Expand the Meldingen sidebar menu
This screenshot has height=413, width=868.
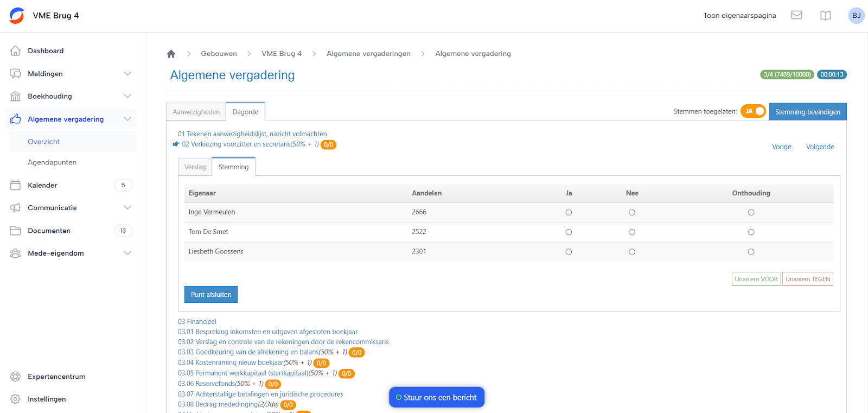click(127, 74)
